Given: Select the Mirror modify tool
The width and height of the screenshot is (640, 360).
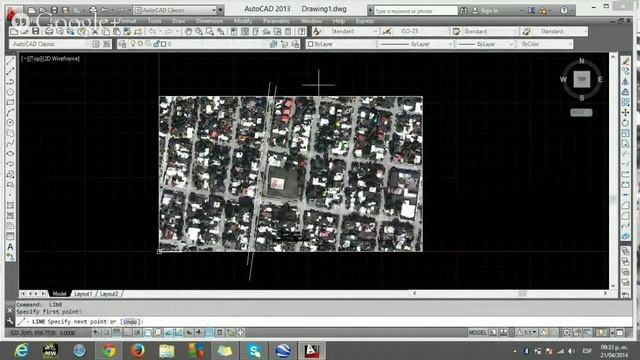Looking at the screenshot, I should coord(625,82).
